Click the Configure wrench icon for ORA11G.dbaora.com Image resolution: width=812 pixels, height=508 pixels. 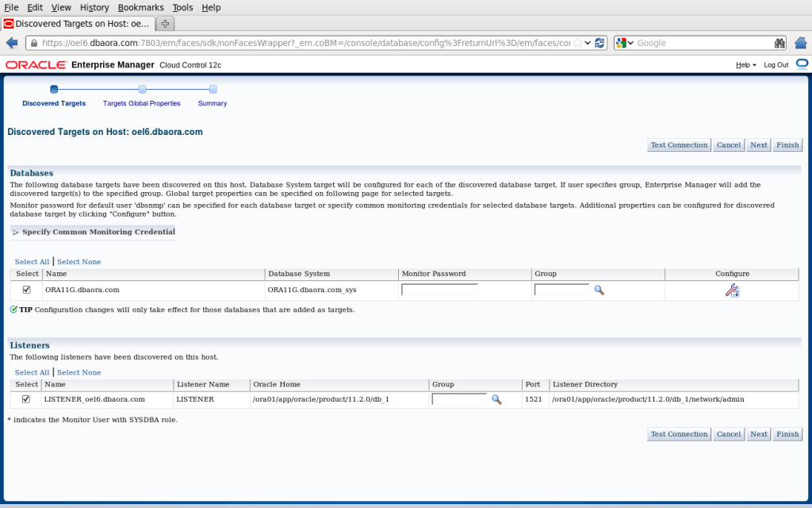pyautogui.click(x=732, y=291)
